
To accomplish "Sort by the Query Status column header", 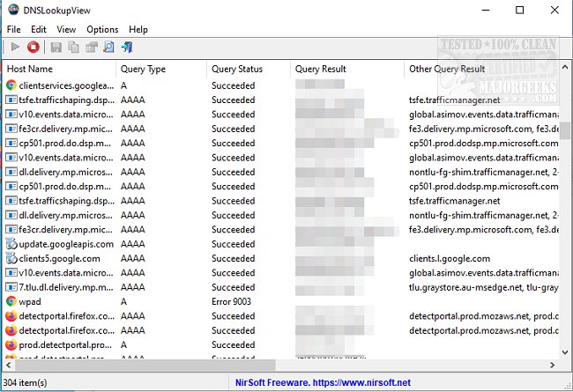I will click(x=249, y=69).
